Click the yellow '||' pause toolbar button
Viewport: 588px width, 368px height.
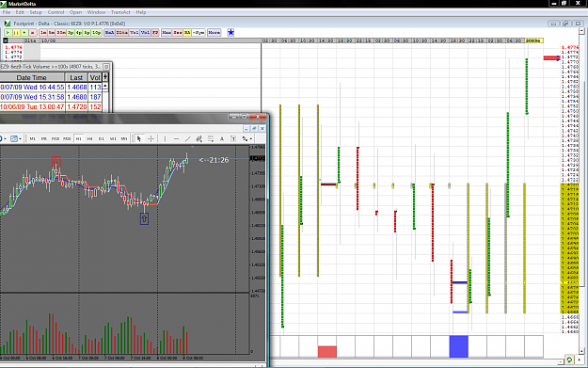pos(16,33)
